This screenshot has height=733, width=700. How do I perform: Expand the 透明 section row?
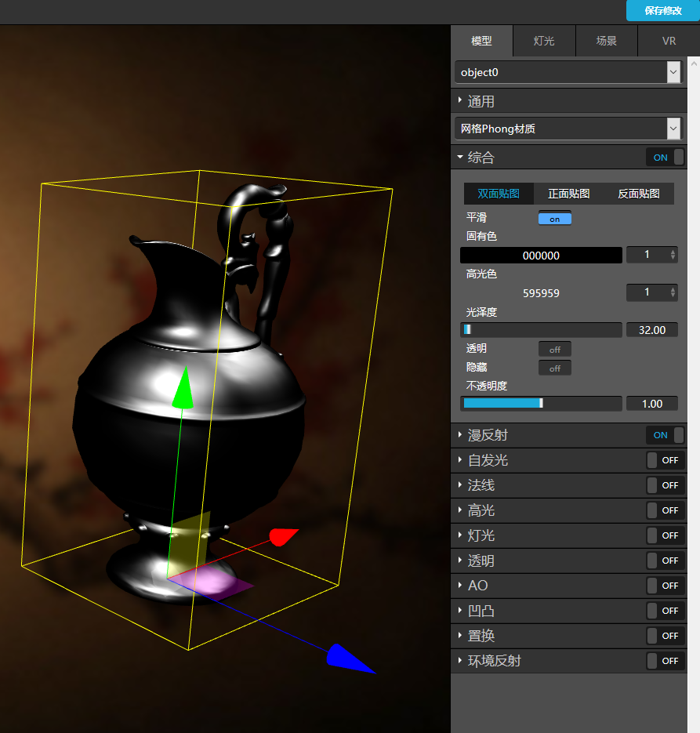coord(546,561)
